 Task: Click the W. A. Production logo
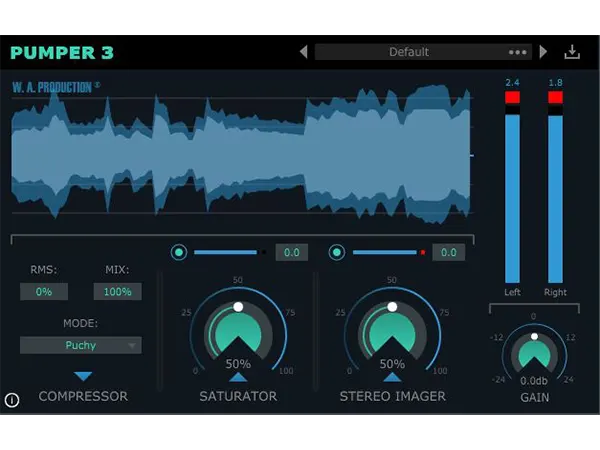point(56,87)
